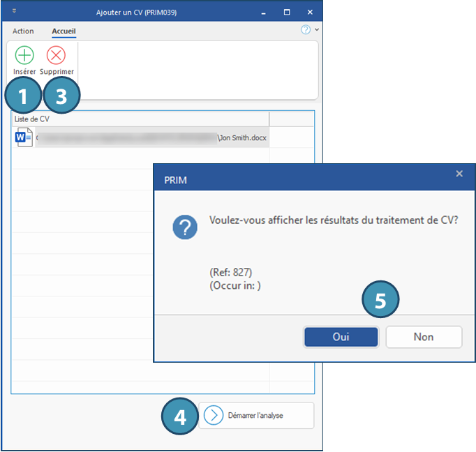Select the Word document icon in the list
Image resolution: width=476 pixels, height=452 pixels.
click(x=21, y=137)
